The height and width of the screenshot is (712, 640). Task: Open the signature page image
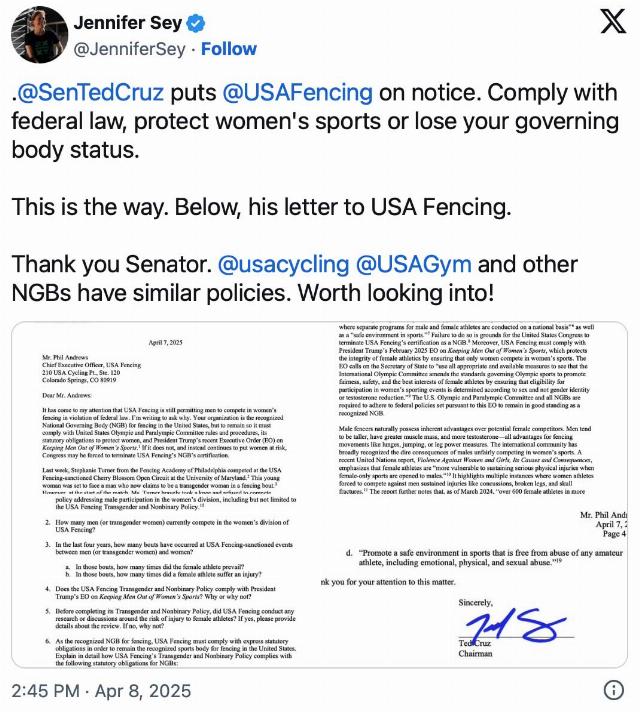point(473,581)
